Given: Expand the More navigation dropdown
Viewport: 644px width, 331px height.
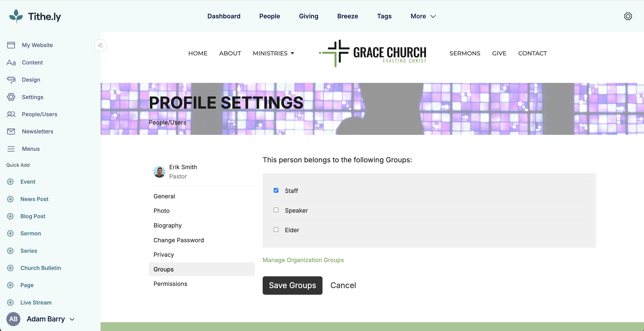Looking at the screenshot, I should coord(423,16).
